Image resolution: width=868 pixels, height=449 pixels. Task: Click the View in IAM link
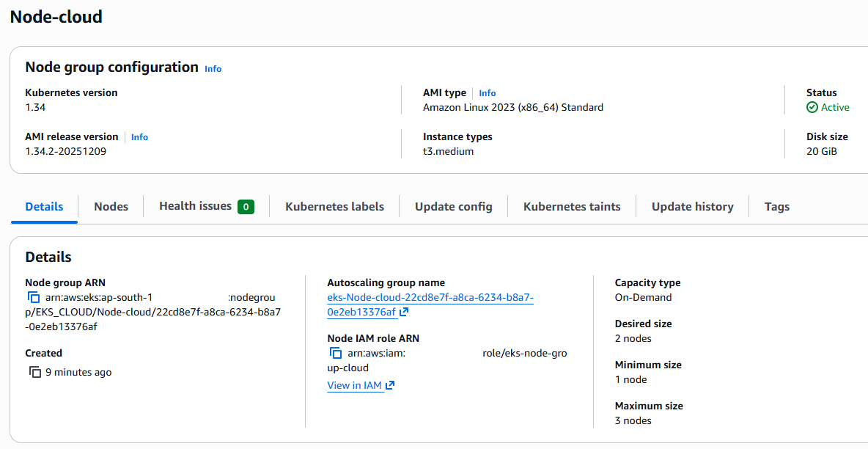(x=355, y=385)
